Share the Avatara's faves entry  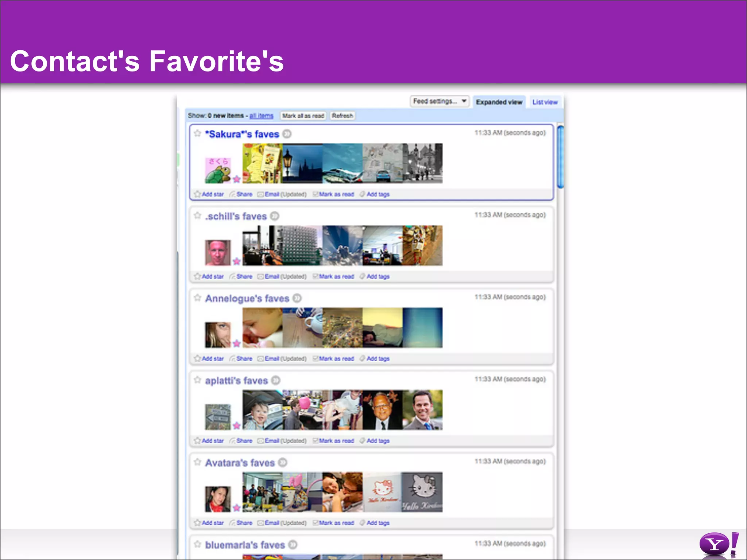241,523
